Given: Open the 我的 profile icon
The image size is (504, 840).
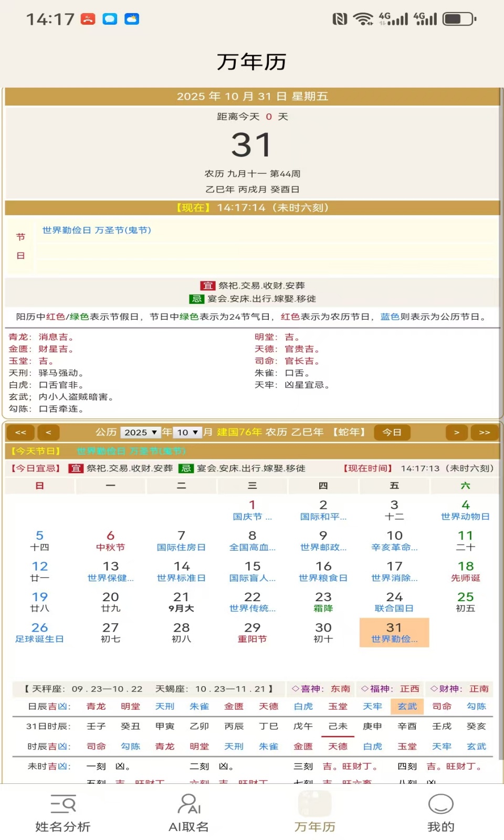Looking at the screenshot, I should click(440, 813).
